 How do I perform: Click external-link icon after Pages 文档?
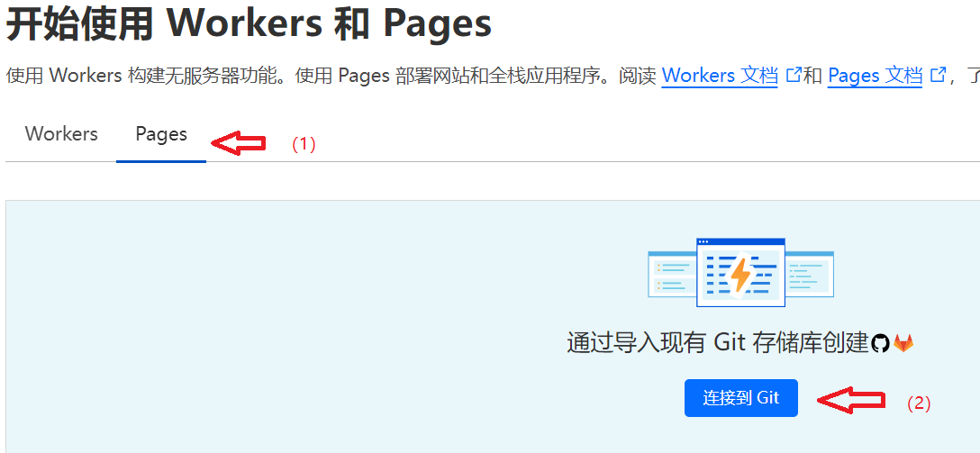pos(938,75)
